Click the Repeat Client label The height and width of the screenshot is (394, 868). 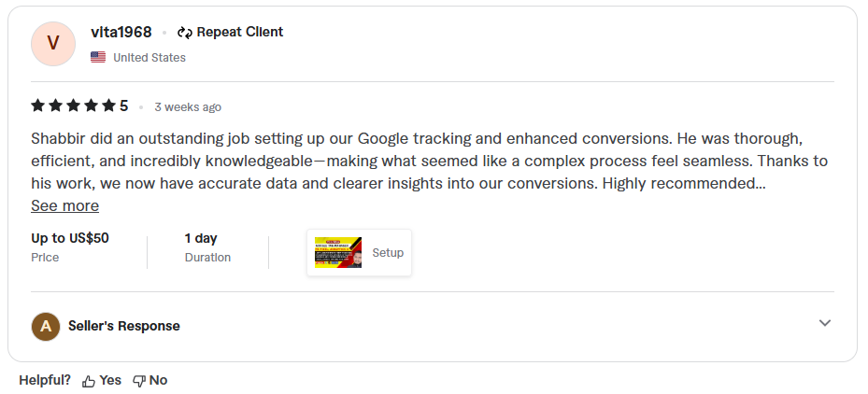coord(240,32)
